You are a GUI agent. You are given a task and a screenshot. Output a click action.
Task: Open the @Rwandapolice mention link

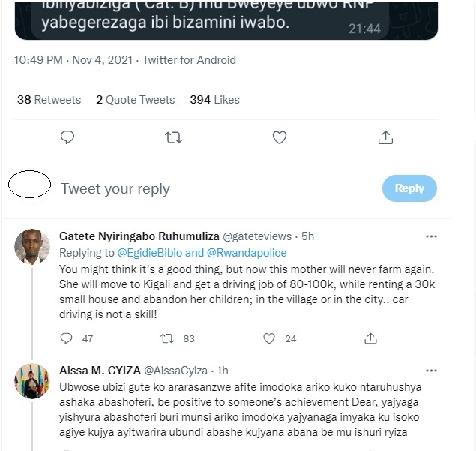click(247, 253)
